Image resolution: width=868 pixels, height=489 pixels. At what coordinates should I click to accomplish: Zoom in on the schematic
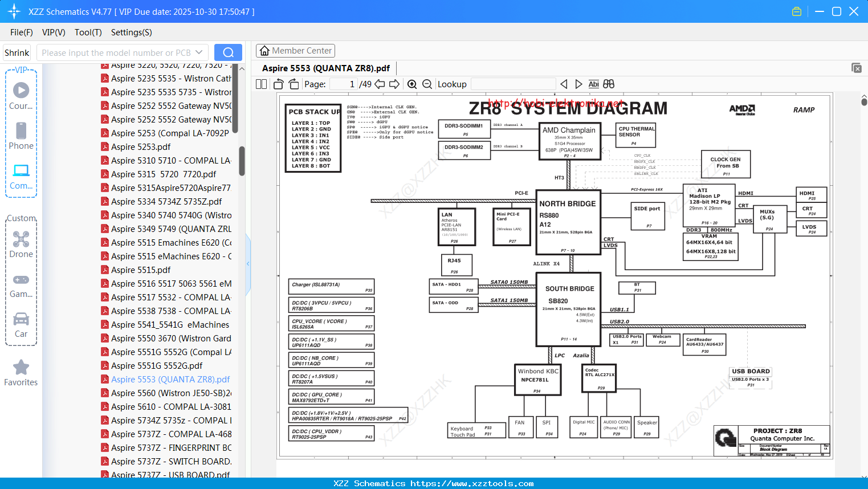[x=412, y=84]
